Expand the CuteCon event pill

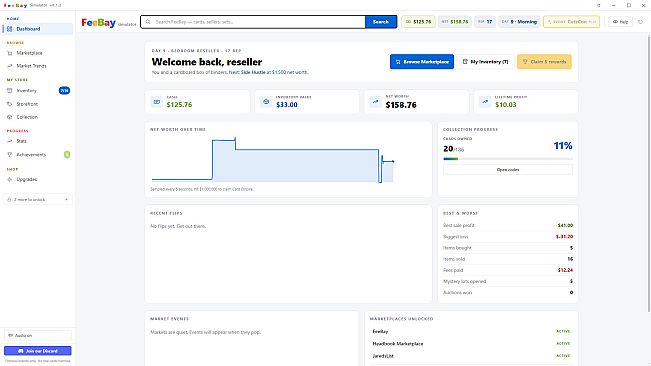pyautogui.click(x=571, y=22)
